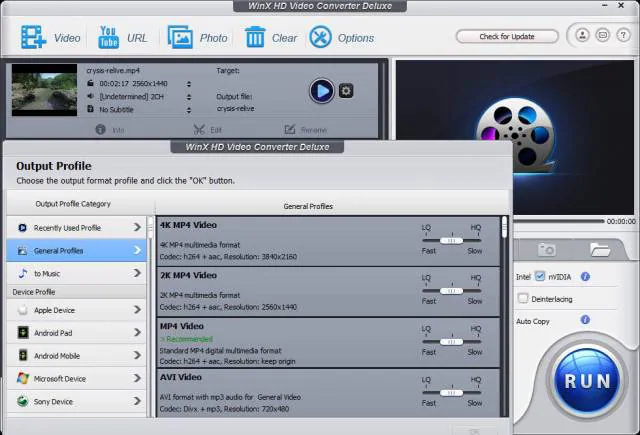This screenshot has height=435, width=640.
Task: Select 4K MP4 Video profile
Action: [328, 241]
